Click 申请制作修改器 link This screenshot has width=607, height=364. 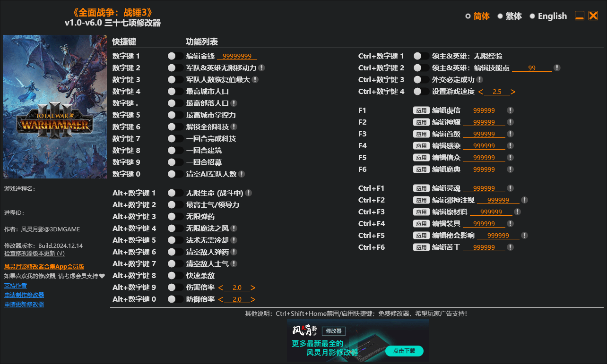pyautogui.click(x=24, y=295)
